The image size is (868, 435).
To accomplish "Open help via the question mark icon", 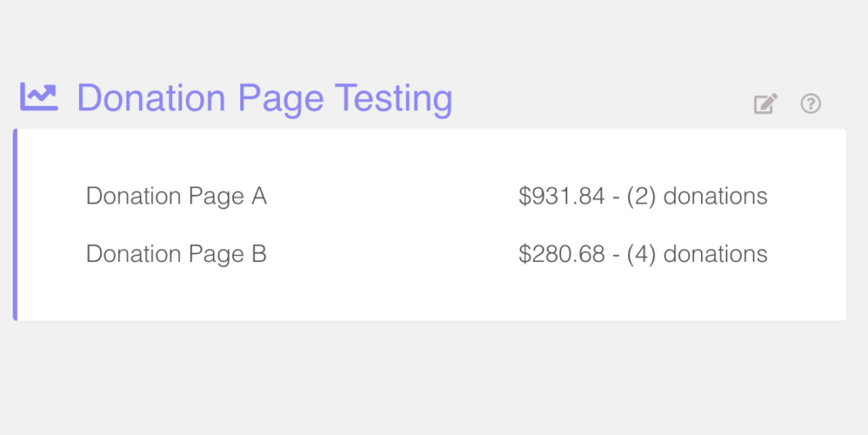I will (810, 103).
